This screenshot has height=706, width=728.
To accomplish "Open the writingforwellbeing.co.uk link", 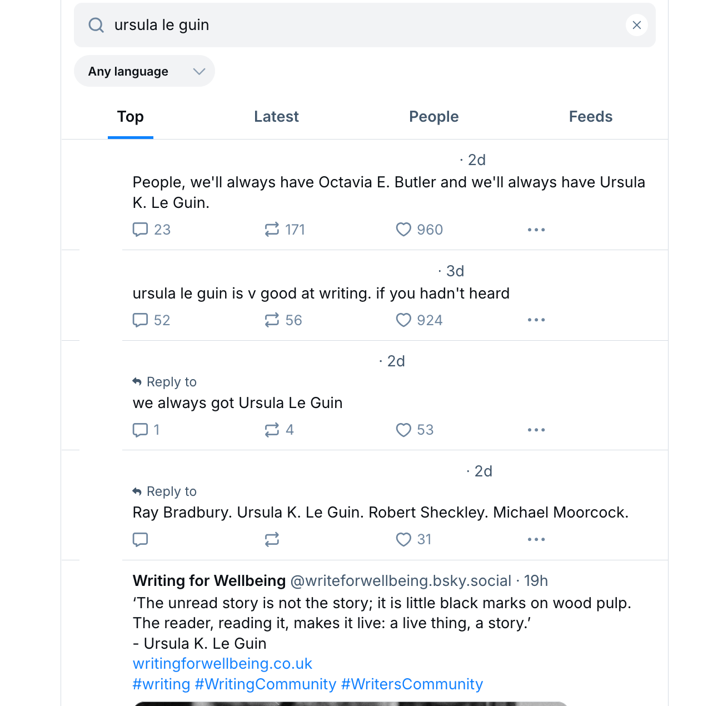I will [222, 664].
